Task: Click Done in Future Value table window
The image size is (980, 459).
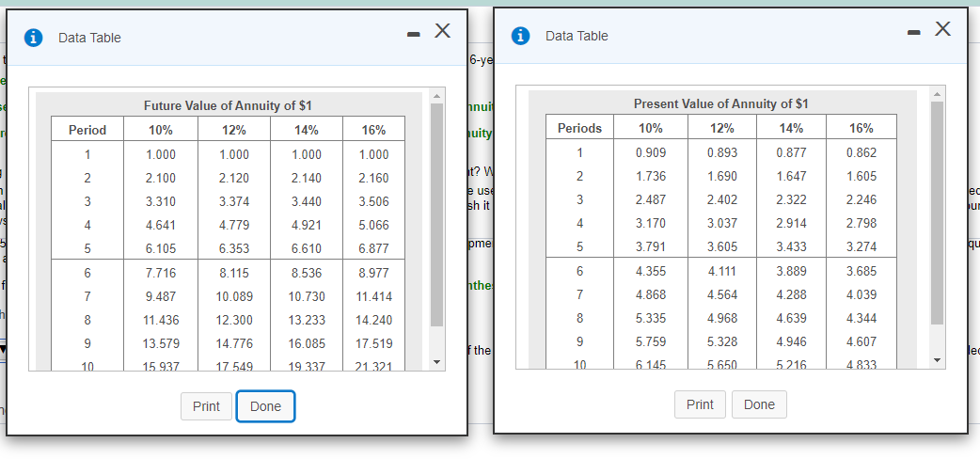Action: pos(265,406)
